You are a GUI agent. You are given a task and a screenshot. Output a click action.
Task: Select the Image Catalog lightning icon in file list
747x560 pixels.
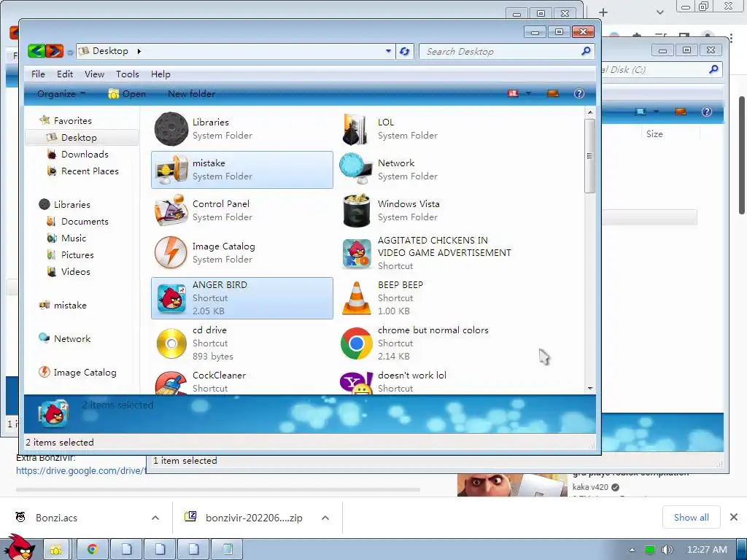171,252
